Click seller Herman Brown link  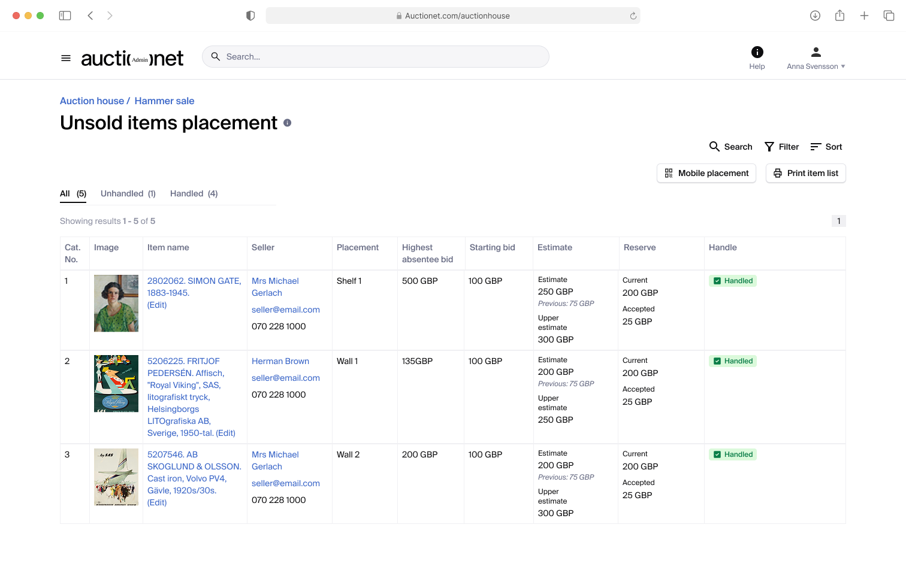[x=280, y=361]
